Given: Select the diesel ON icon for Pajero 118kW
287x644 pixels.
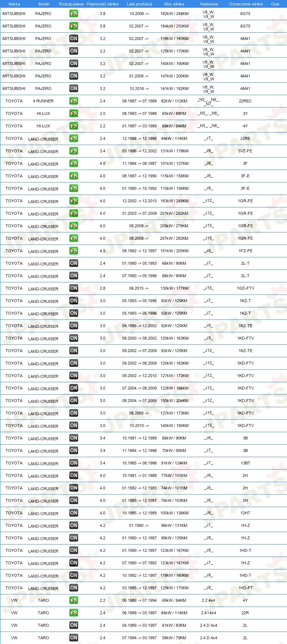Looking at the screenshot, I should 74,39.
